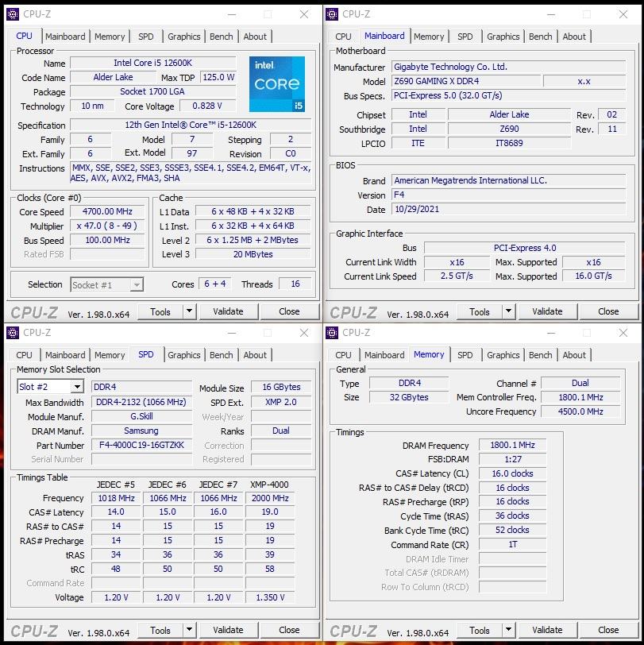The height and width of the screenshot is (645, 644).
Task: Open Graphics tab in the CPU window
Action: coord(183,37)
